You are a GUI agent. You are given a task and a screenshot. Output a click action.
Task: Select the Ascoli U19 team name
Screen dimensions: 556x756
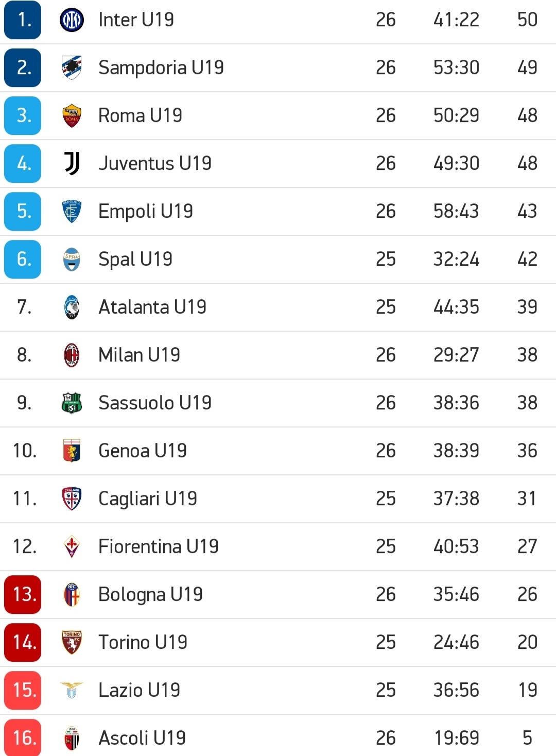pyautogui.click(x=142, y=738)
